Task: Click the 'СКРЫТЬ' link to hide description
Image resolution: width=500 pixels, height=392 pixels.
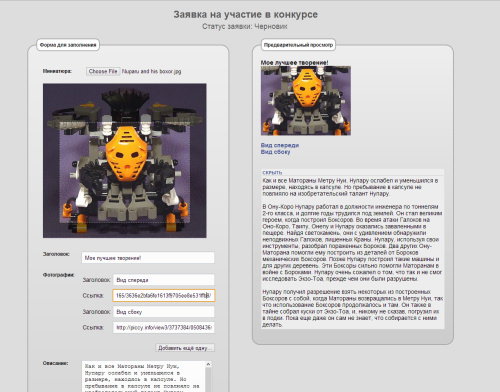Action: pos(272,173)
